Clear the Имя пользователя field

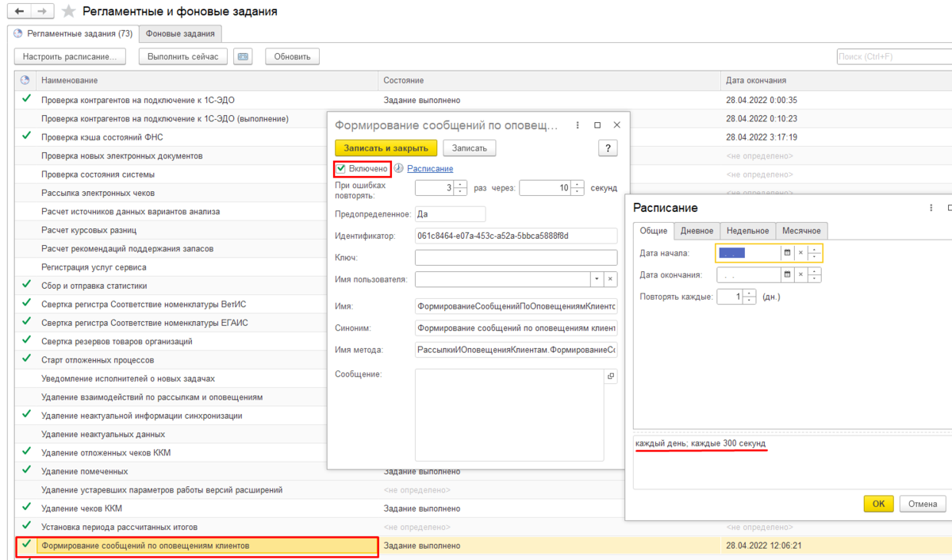[x=610, y=279]
